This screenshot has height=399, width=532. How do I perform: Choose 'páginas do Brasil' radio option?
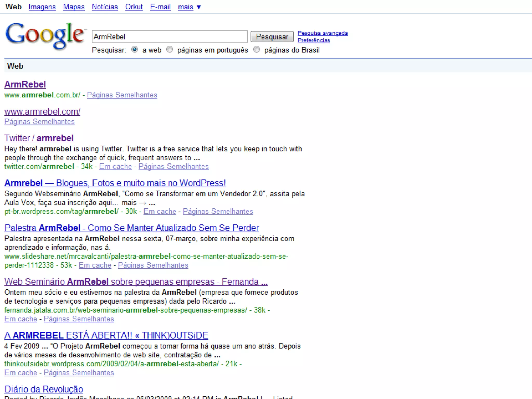click(x=257, y=49)
